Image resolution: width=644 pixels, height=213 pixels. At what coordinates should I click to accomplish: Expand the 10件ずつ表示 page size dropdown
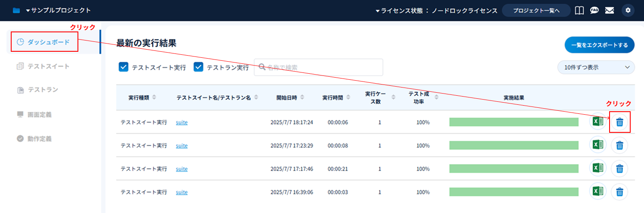coord(595,67)
